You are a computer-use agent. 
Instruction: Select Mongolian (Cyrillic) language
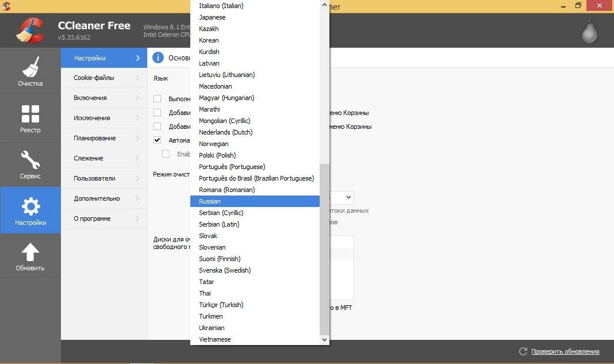(255, 121)
